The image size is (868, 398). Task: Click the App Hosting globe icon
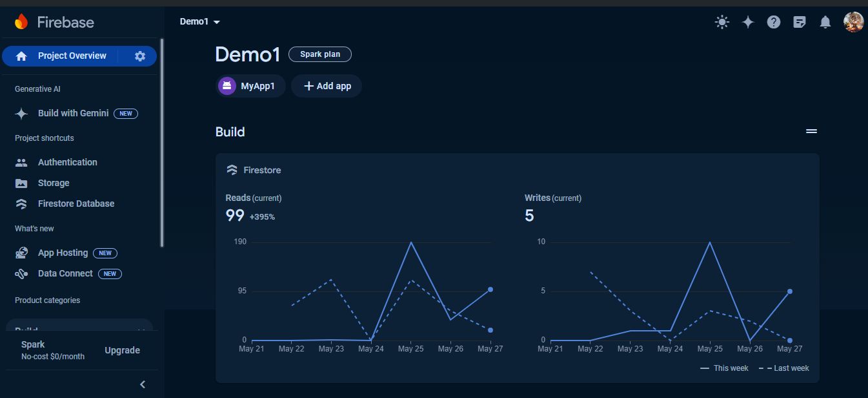(x=21, y=253)
